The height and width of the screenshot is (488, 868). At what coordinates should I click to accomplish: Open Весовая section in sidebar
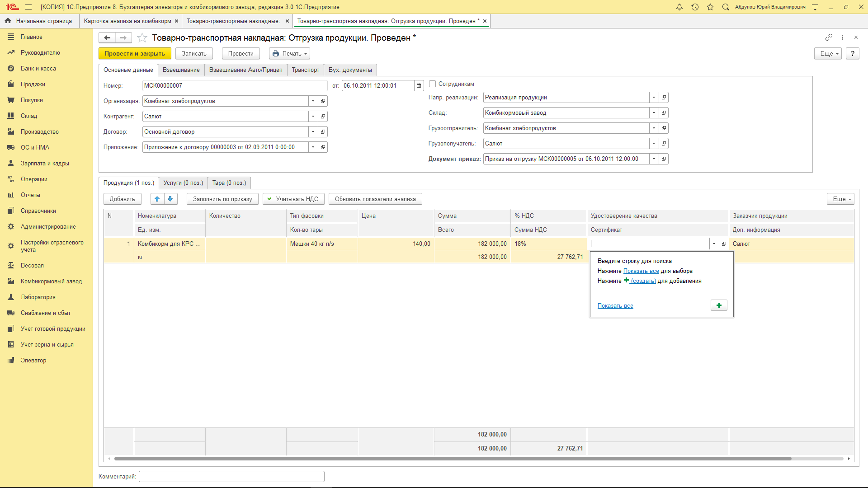32,265
